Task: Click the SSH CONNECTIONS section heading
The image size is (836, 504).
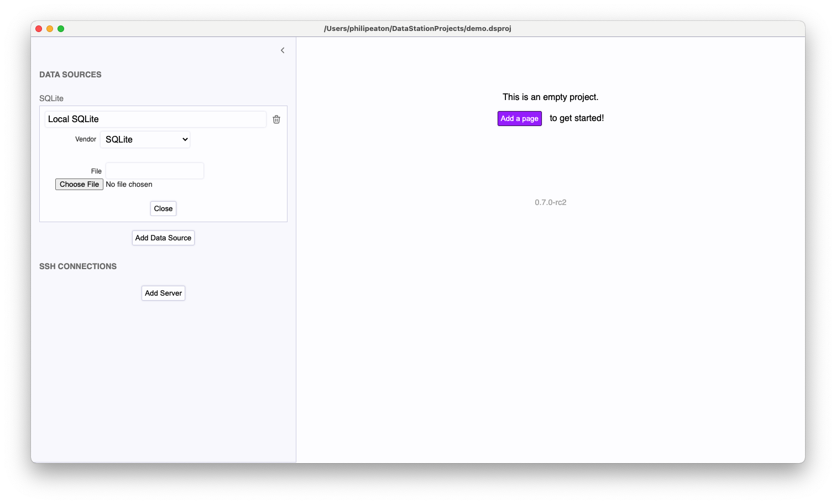Action: click(77, 266)
